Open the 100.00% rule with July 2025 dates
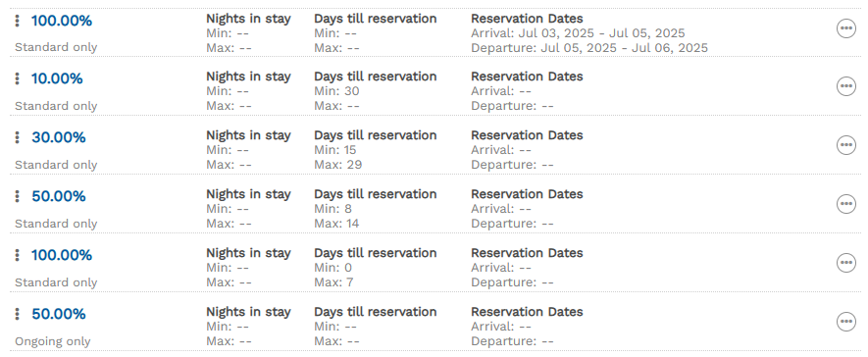 click(62, 21)
